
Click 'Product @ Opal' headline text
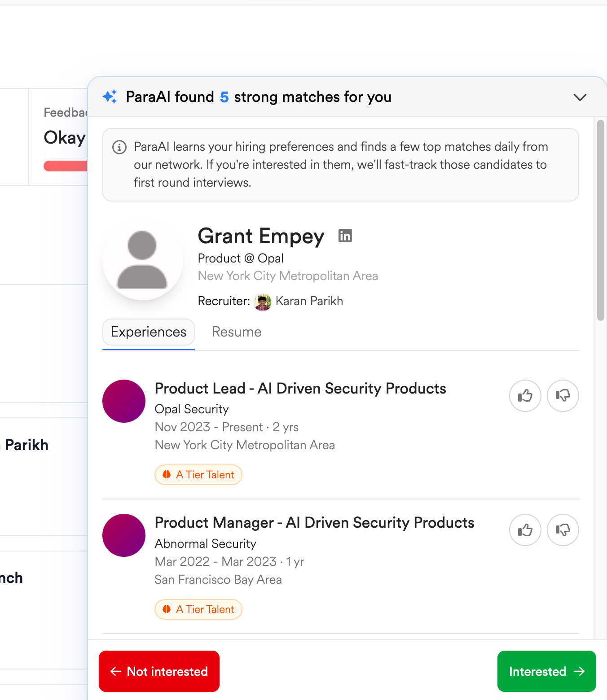tap(241, 258)
